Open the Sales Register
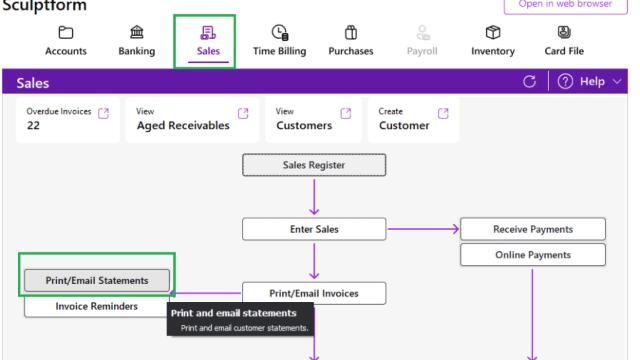This screenshot has width=640, height=360. point(314,165)
